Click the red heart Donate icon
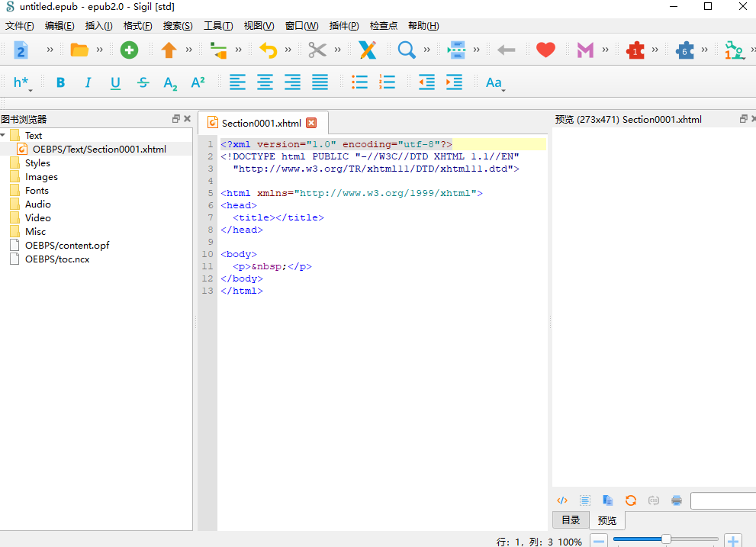Screen dimensions: 756x547 point(545,50)
